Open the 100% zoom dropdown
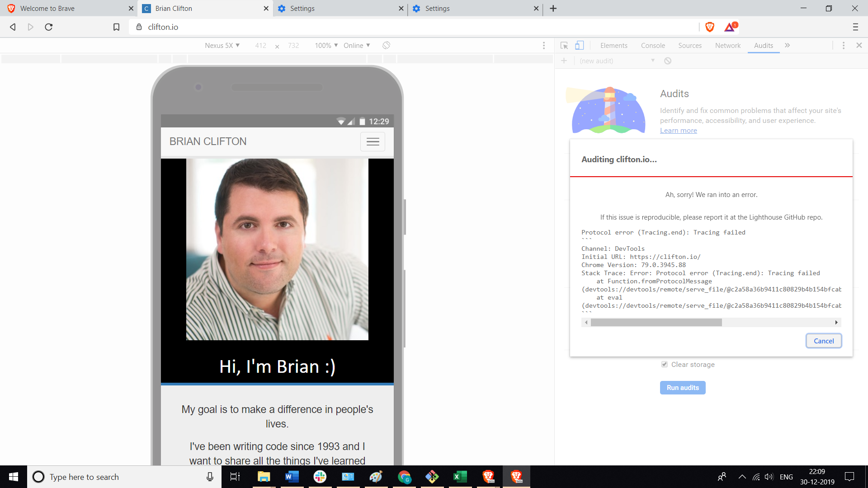This screenshot has width=868, height=488. tap(325, 45)
